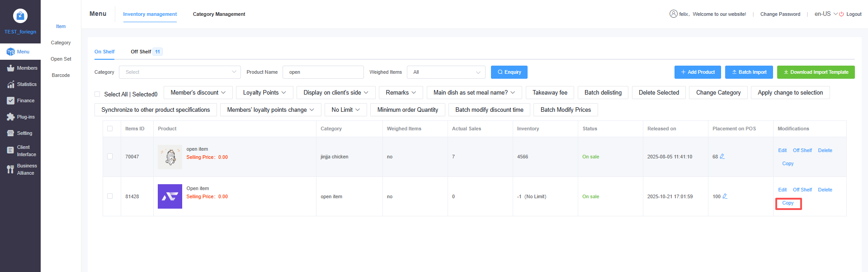Check the Select All checkbox

pos(97,94)
